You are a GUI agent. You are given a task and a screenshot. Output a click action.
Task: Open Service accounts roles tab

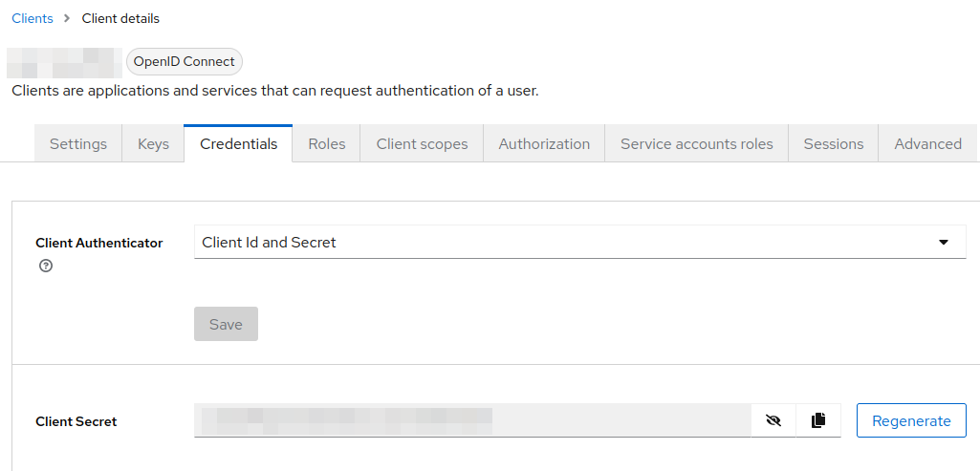click(696, 143)
